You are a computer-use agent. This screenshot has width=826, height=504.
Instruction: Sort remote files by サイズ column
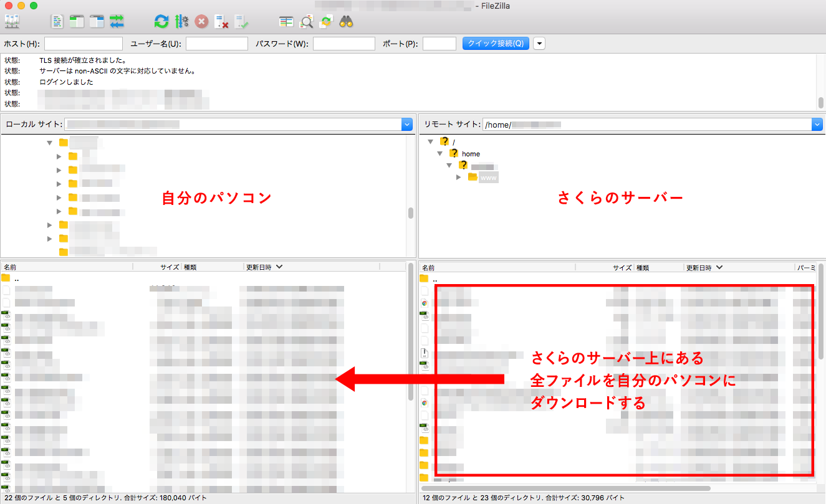pos(604,267)
